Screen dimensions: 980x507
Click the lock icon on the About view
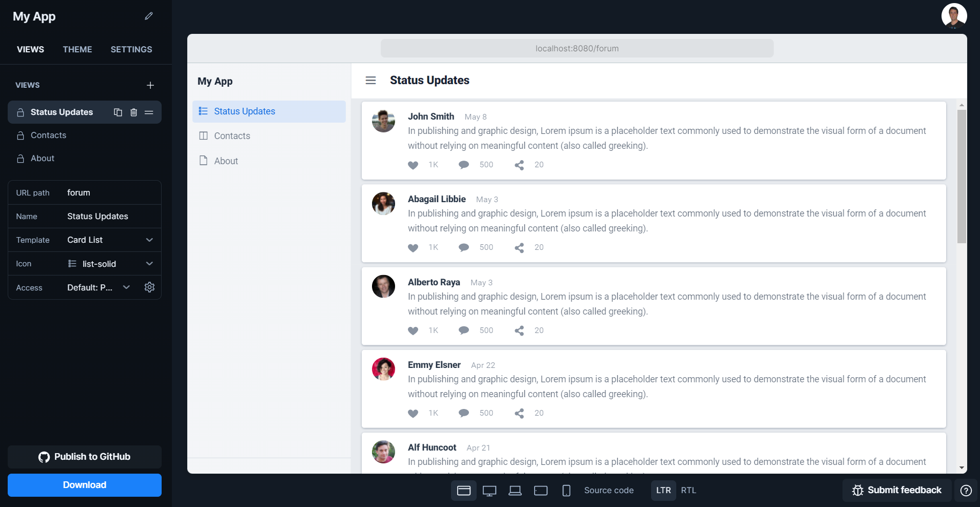coord(20,158)
